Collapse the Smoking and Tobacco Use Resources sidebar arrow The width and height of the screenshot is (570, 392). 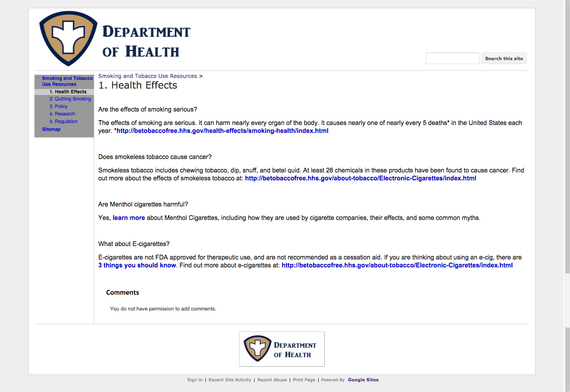coord(38,78)
